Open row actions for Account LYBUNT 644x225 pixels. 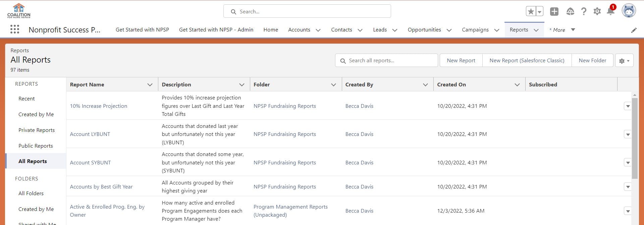point(628,134)
